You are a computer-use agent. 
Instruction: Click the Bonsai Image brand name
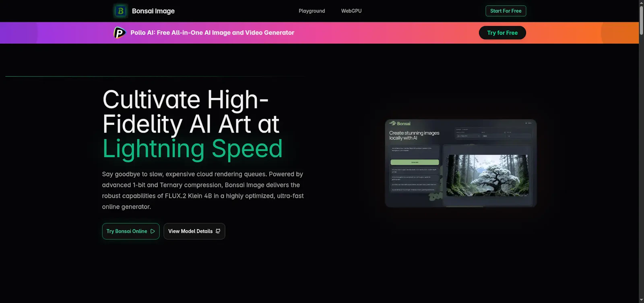(153, 11)
